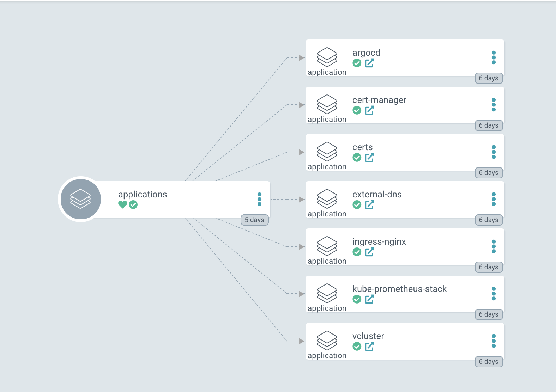Click the 6 days badge on kube-prometheus-stack
The width and height of the screenshot is (556, 392).
click(489, 314)
